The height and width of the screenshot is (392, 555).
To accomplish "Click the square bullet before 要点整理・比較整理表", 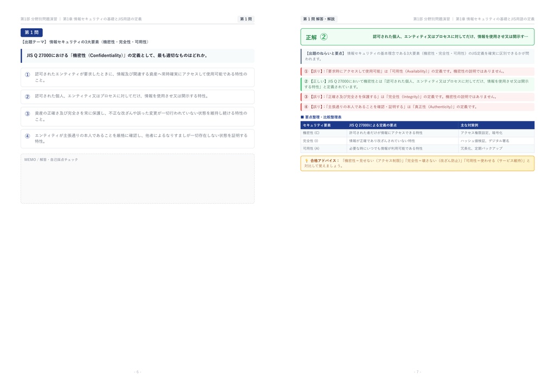I will coord(302,117).
